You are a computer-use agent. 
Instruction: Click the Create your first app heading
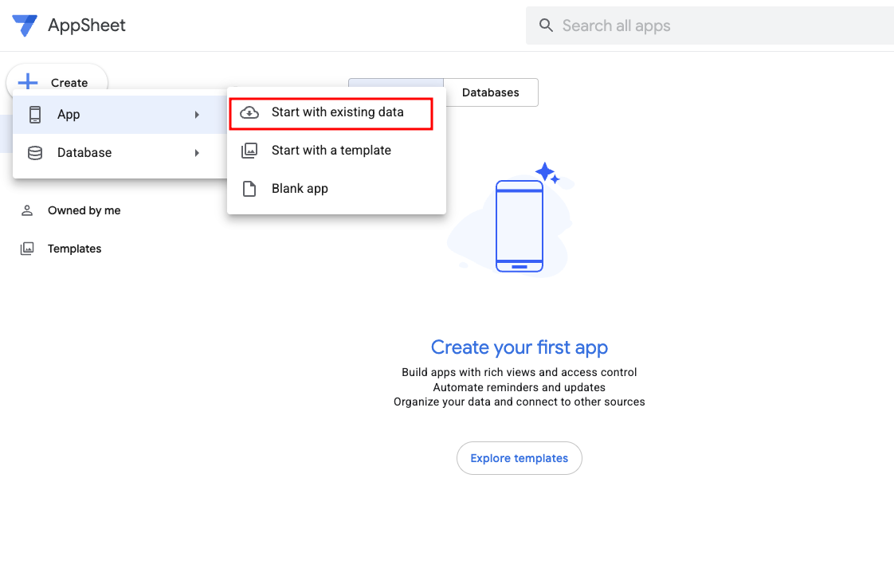[520, 347]
